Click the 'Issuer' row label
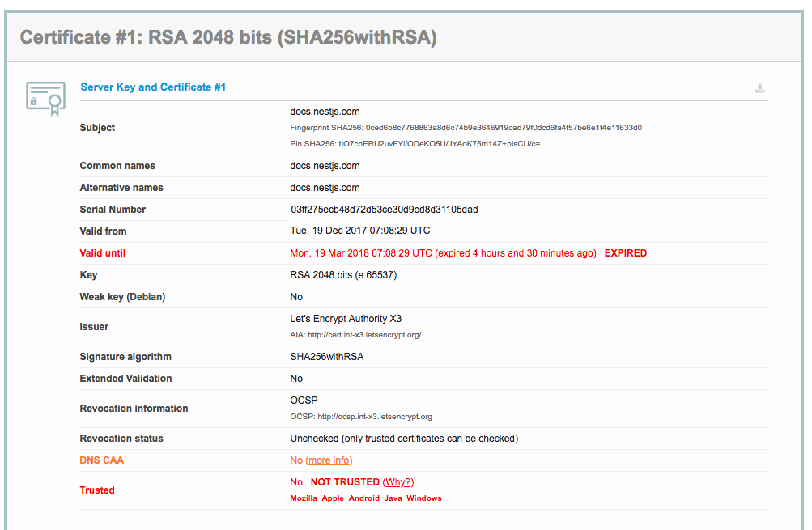 [94, 327]
